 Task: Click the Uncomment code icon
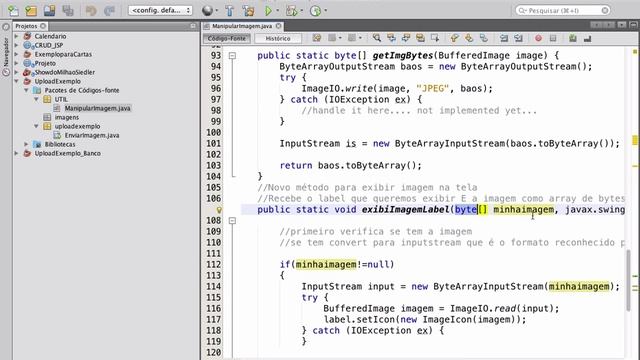(587, 38)
